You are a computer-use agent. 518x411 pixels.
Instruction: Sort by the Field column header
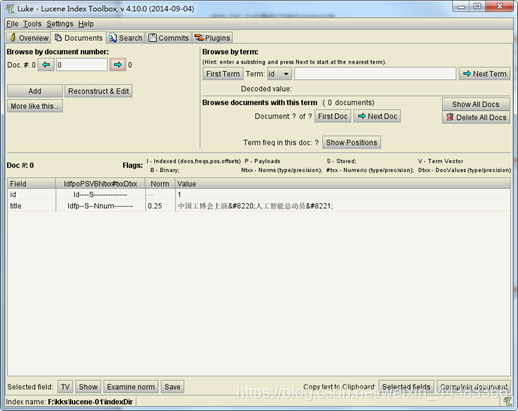pyautogui.click(x=31, y=184)
